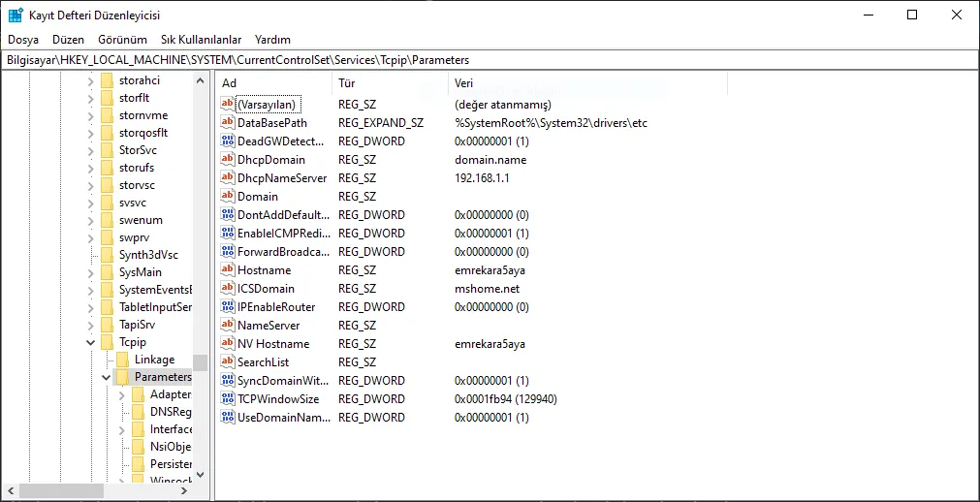Click the DWORD icon beside TCPWindowSize
This screenshot has width=980, height=502.
[228, 399]
